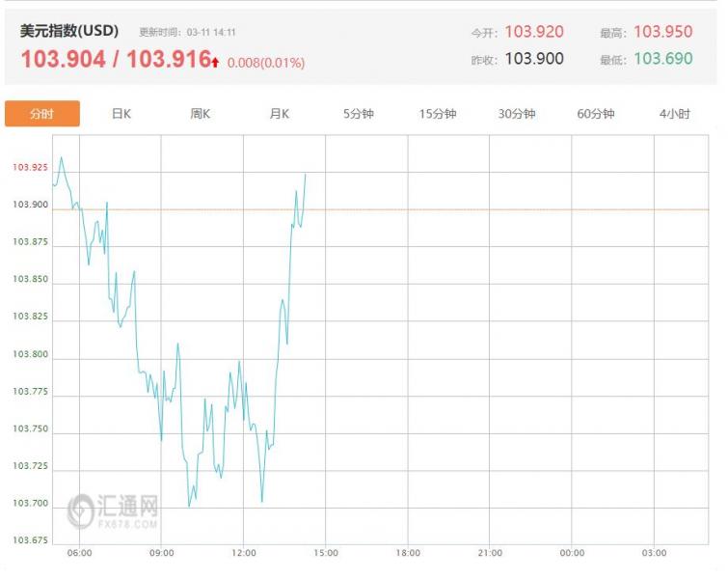Click the 更新时间 timestamp text
The height and width of the screenshot is (579, 728).
click(x=187, y=32)
